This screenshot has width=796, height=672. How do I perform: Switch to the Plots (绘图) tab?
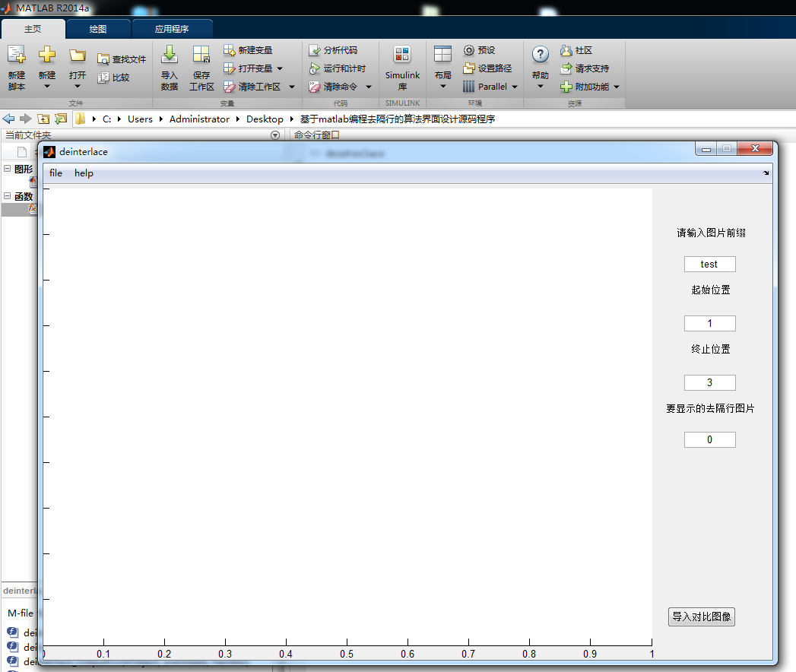coord(98,29)
